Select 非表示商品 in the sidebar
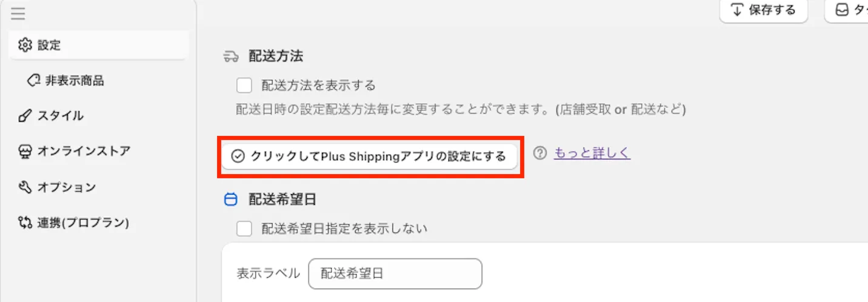 point(75,81)
